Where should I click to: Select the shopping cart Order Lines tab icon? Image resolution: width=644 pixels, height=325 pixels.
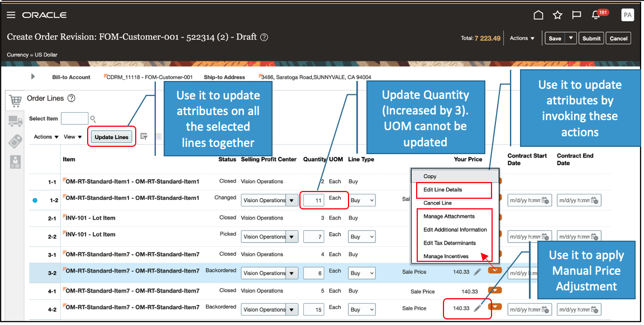pos(15,100)
